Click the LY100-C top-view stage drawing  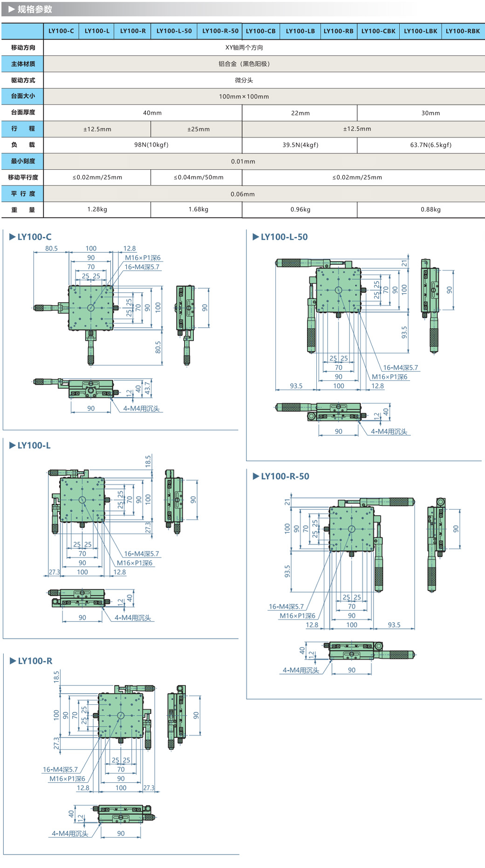pos(91,308)
